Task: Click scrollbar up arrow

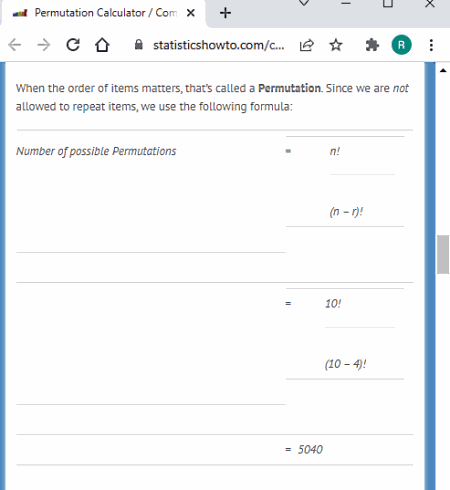Action: (x=443, y=70)
